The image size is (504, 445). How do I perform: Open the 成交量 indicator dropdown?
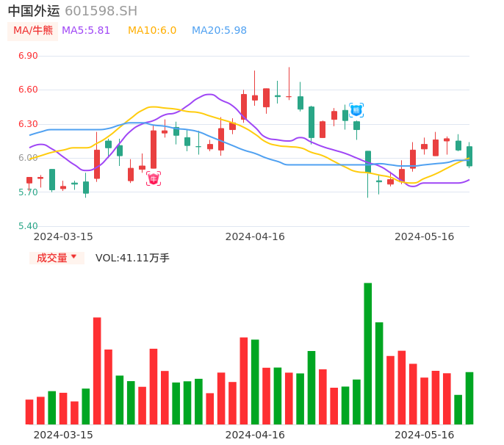[57, 258]
